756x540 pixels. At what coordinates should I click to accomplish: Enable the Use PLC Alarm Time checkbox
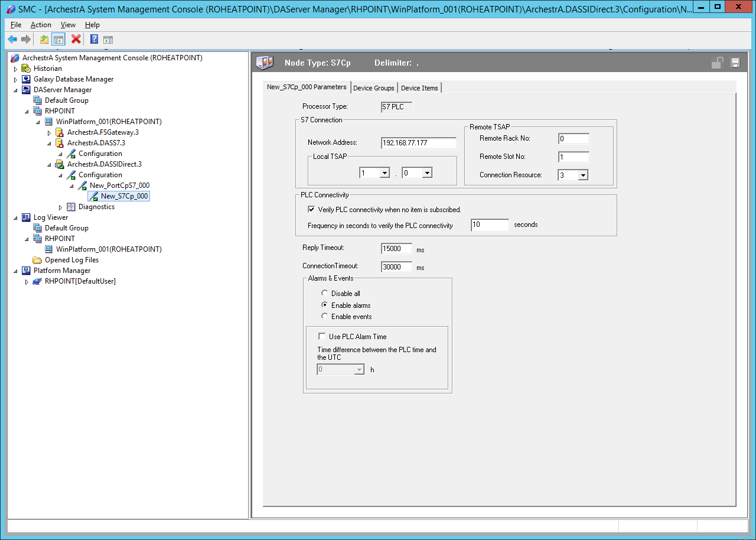(x=322, y=336)
